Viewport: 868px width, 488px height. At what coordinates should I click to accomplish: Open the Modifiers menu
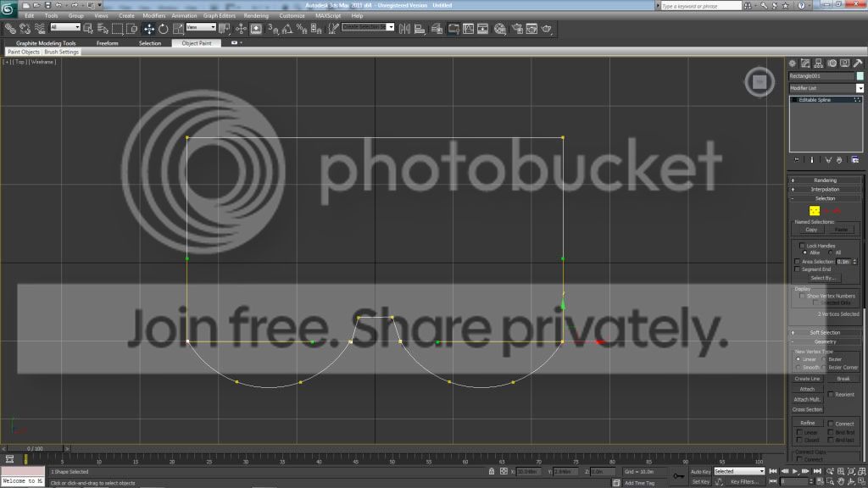point(154,15)
